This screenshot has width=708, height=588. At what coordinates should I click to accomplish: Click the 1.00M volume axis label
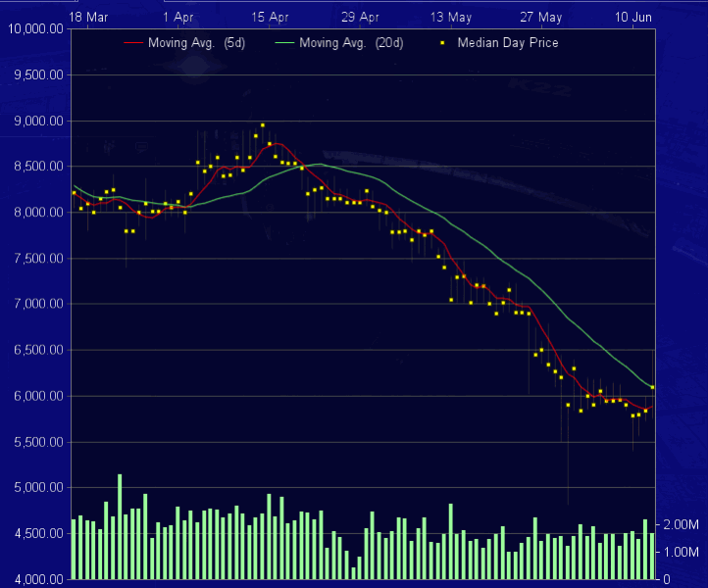point(681,552)
